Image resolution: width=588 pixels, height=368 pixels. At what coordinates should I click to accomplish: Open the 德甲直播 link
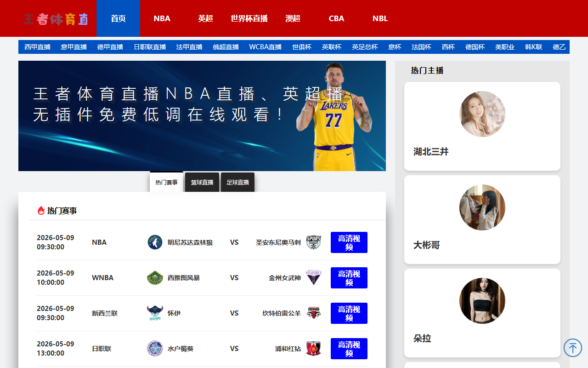coord(110,47)
